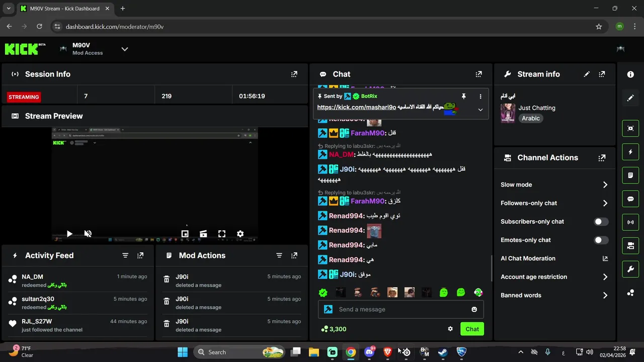Expand the pinned message chevron
The image size is (644, 362).
tap(480, 110)
